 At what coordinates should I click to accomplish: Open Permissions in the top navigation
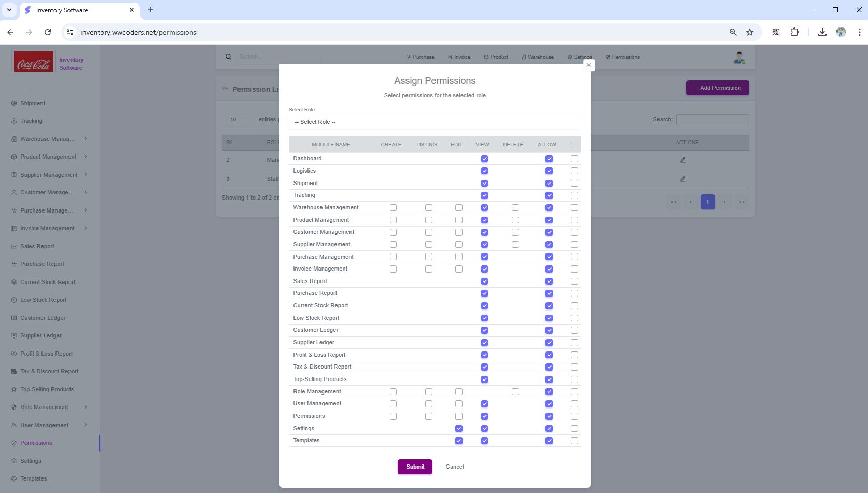623,57
